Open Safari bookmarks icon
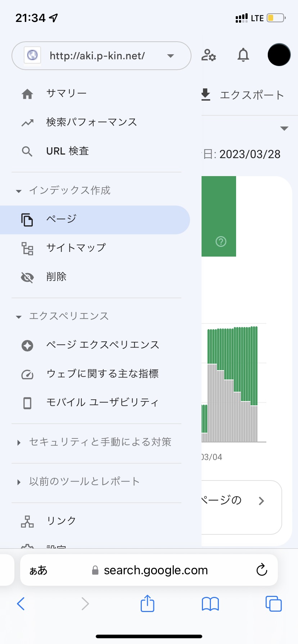The height and width of the screenshot is (644, 298). (210, 604)
